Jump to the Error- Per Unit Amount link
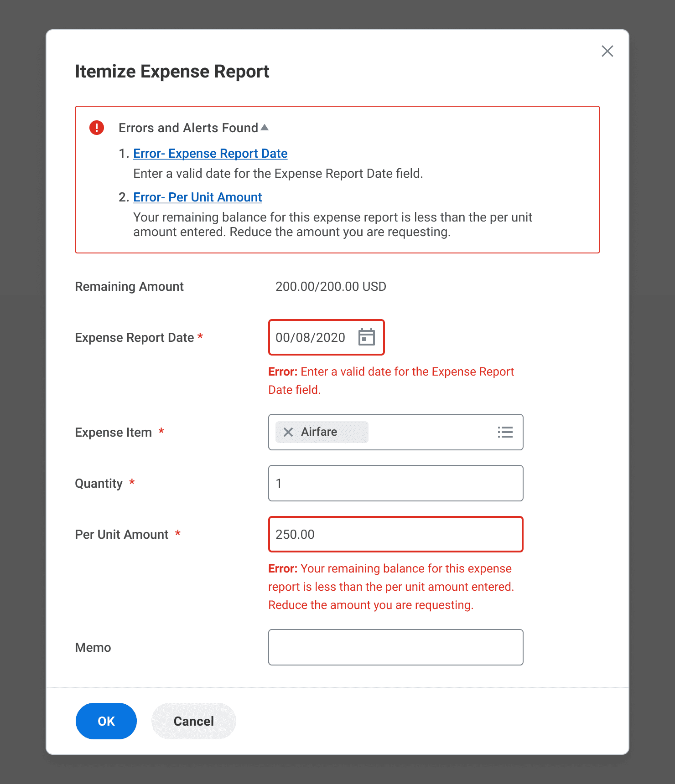Image resolution: width=675 pixels, height=784 pixels. 197,197
